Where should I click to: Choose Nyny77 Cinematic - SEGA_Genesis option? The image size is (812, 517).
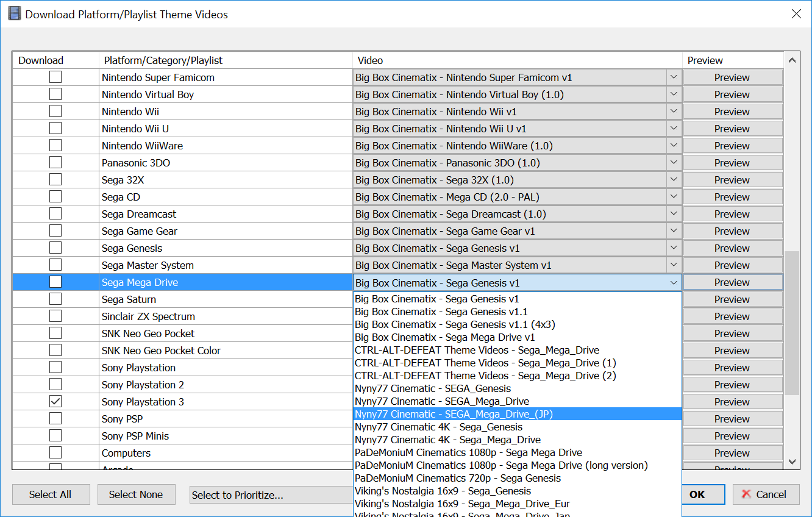pos(518,388)
